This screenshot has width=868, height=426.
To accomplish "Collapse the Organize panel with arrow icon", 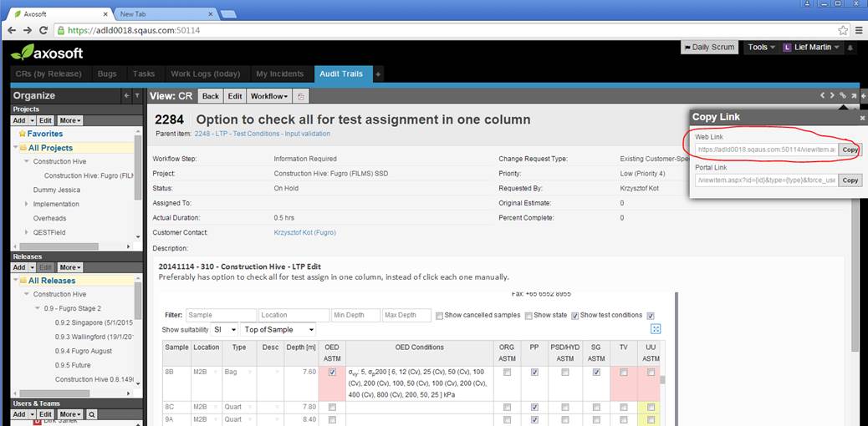I will click(x=127, y=96).
